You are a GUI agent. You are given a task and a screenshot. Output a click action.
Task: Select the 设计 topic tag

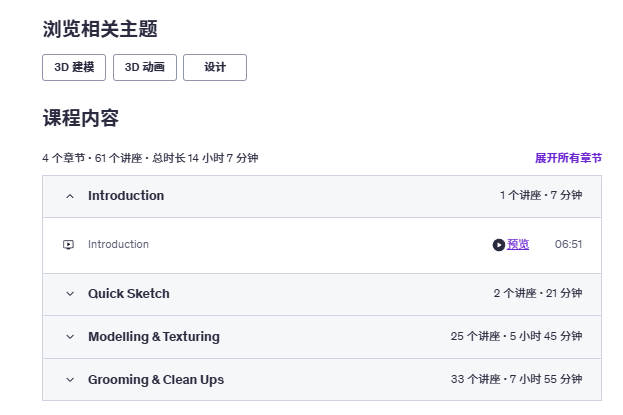215,67
